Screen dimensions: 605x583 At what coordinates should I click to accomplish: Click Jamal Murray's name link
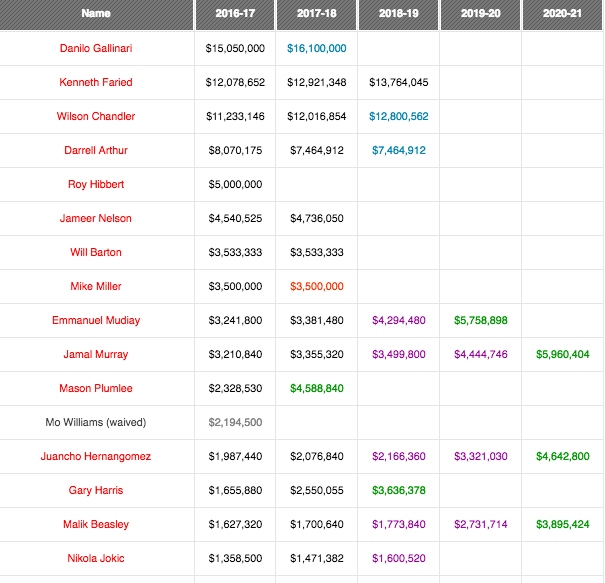tap(96, 354)
